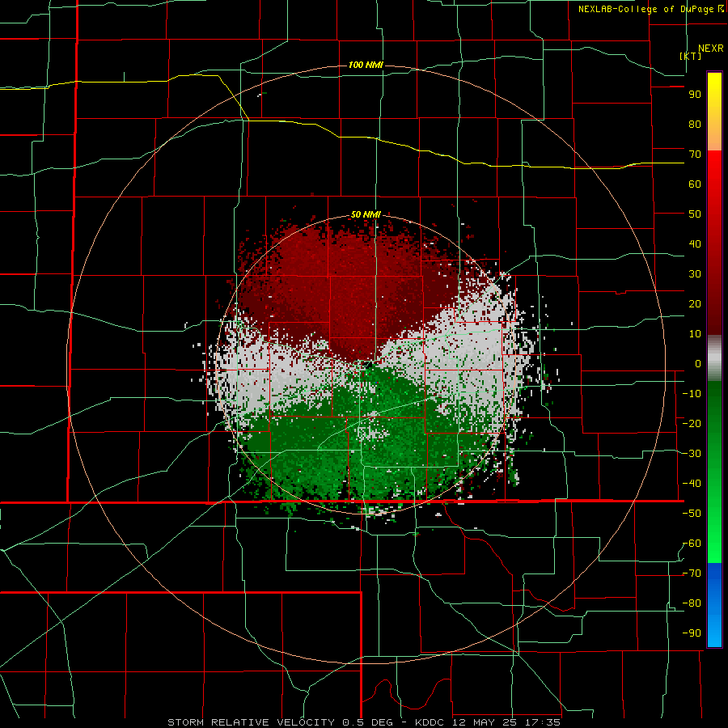This screenshot has height=728, width=728.
Task: Click the -60 value on the velocity scale
Action: click(692, 544)
